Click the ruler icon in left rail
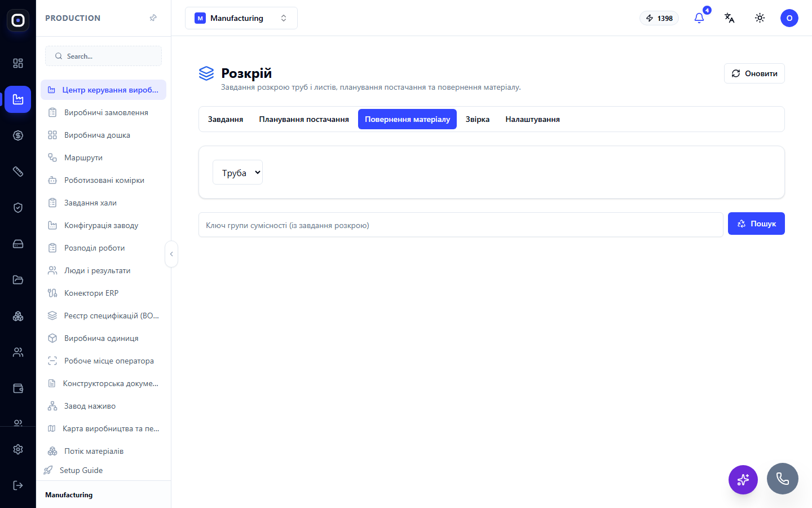 point(18,172)
